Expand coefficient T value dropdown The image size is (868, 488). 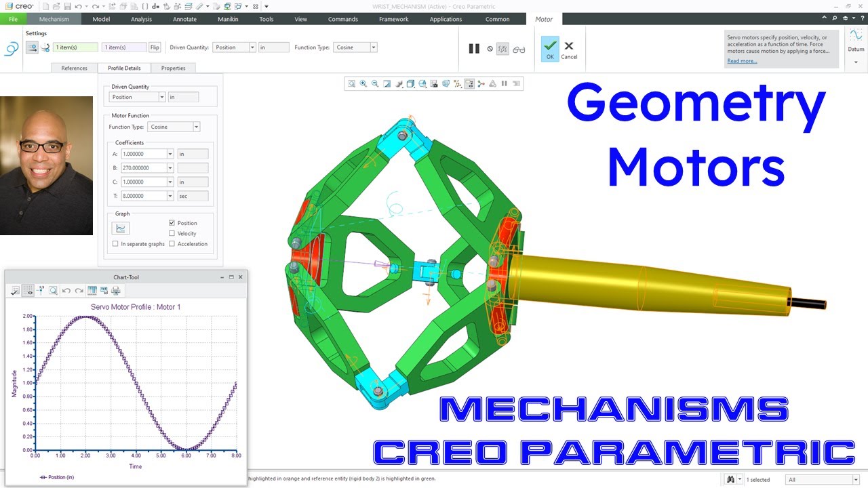click(170, 196)
